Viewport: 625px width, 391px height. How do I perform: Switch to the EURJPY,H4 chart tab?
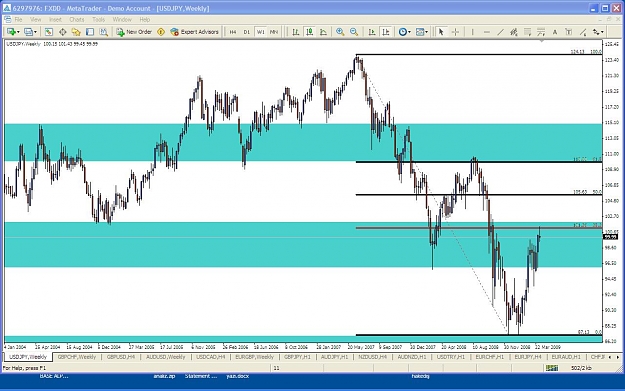(x=528, y=357)
